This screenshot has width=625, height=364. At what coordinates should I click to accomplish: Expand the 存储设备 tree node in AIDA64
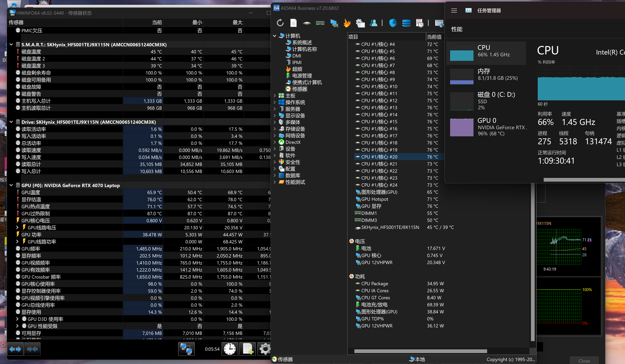[x=275, y=129]
